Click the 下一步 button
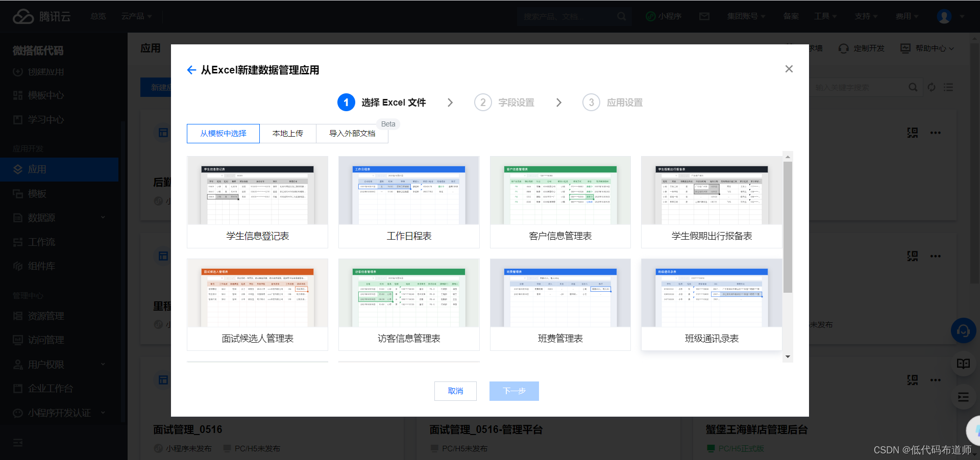This screenshot has width=980, height=460. [x=514, y=391]
